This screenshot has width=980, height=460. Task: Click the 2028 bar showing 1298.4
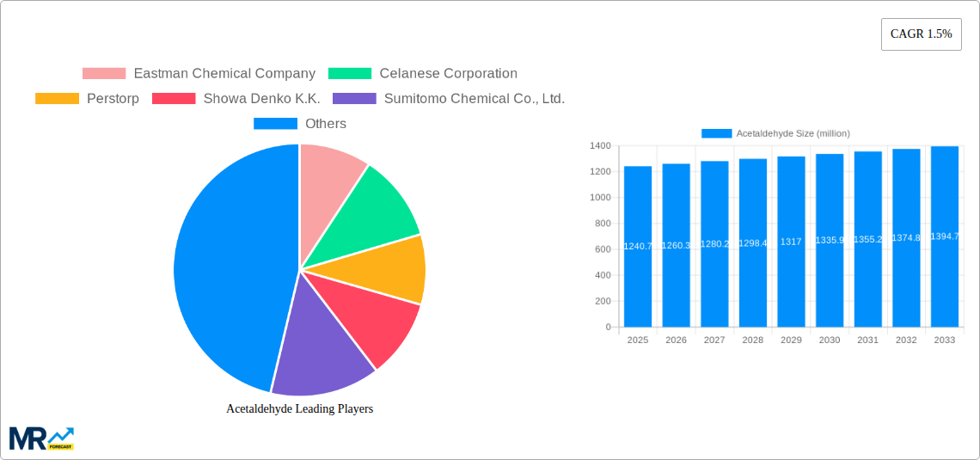tap(753, 242)
